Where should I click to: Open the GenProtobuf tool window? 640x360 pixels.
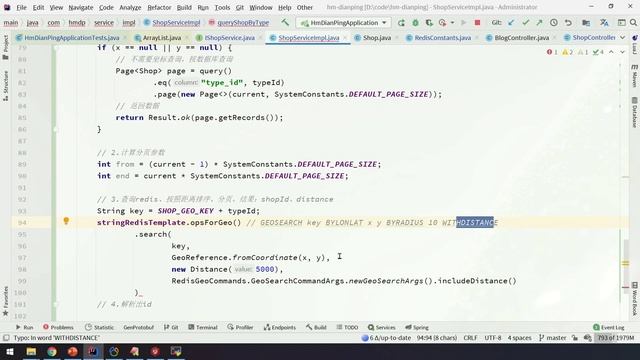[138, 327]
